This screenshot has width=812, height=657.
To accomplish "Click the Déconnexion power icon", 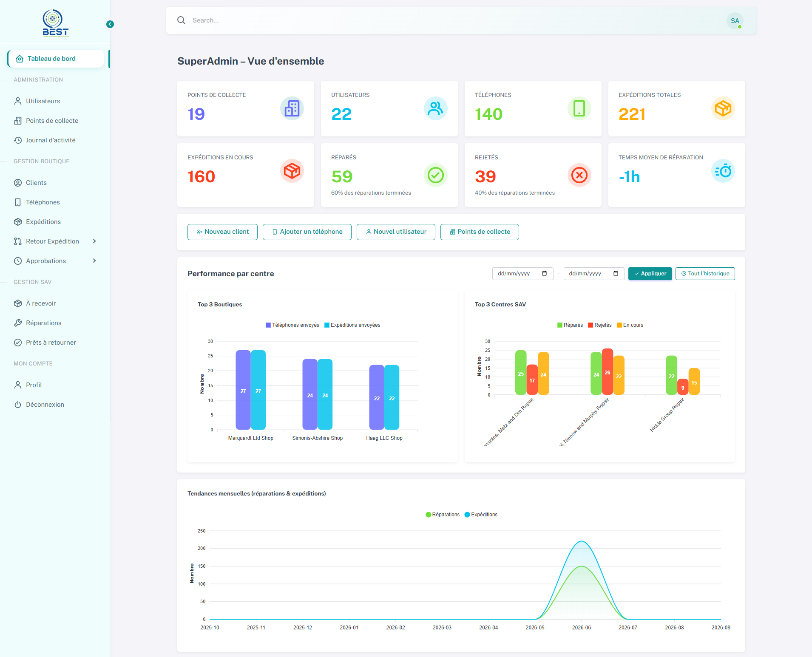I will tap(18, 405).
